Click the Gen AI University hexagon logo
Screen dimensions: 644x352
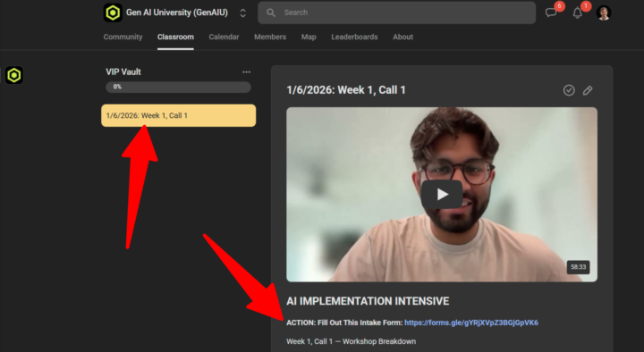click(113, 13)
